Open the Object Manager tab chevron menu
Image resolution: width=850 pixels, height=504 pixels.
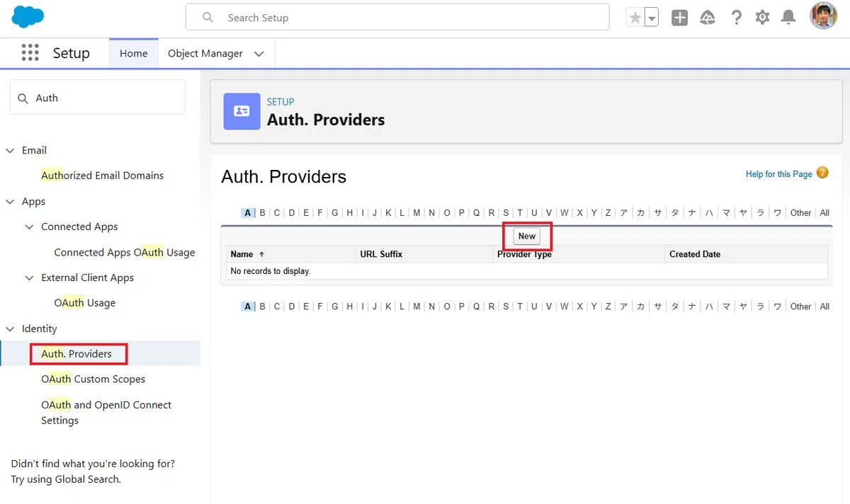[259, 54]
